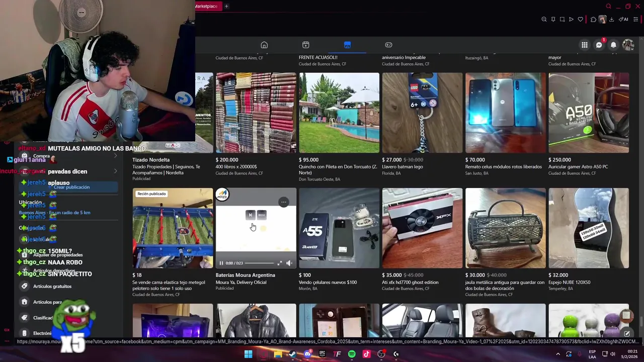Activate the browser snapshot selection tool
This screenshot has width=644, height=362.
562,19
